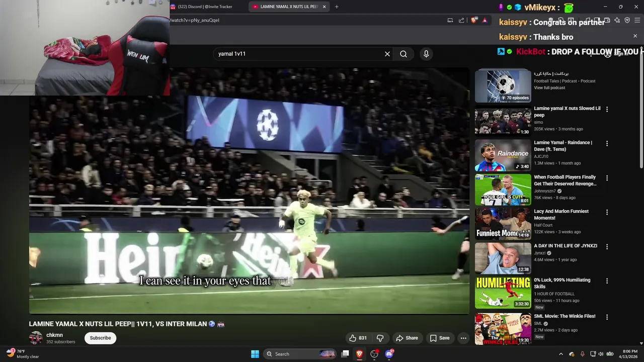Share the Lamine Yamal video
Viewport: 644px width, 362px height.
407,338
